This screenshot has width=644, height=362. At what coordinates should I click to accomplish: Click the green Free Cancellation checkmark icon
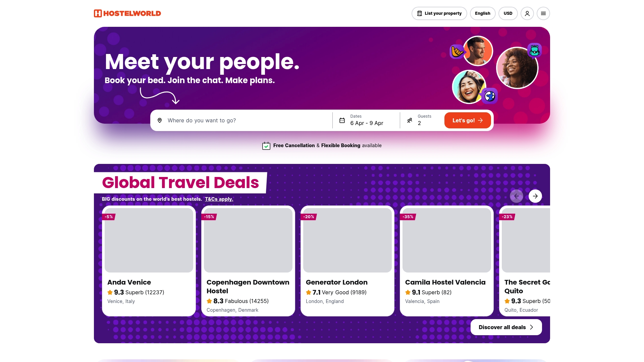[266, 145]
